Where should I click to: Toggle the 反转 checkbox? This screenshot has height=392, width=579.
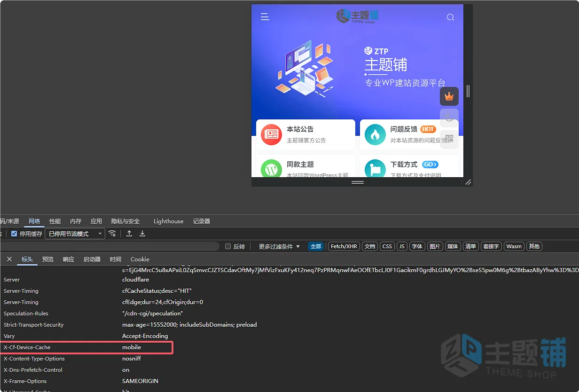point(228,246)
